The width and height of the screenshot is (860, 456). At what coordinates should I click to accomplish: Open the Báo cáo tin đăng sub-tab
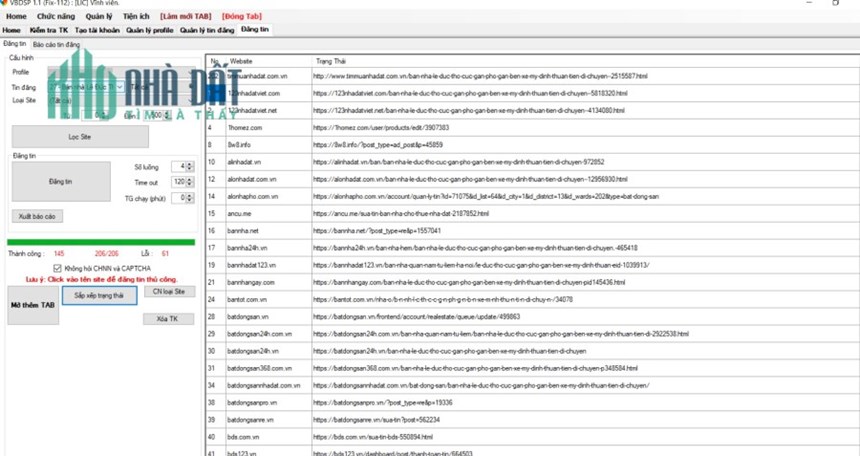click(56, 44)
